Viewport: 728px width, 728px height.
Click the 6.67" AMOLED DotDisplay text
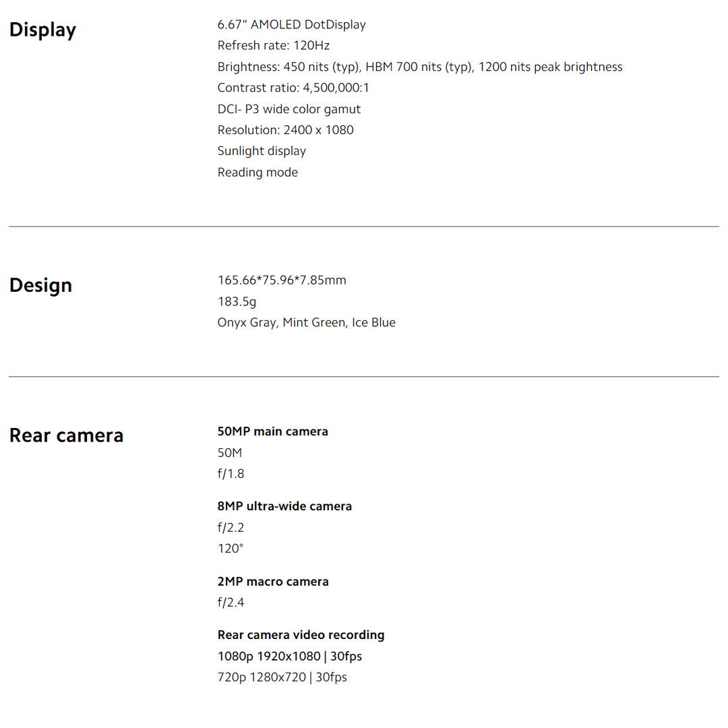[291, 25]
